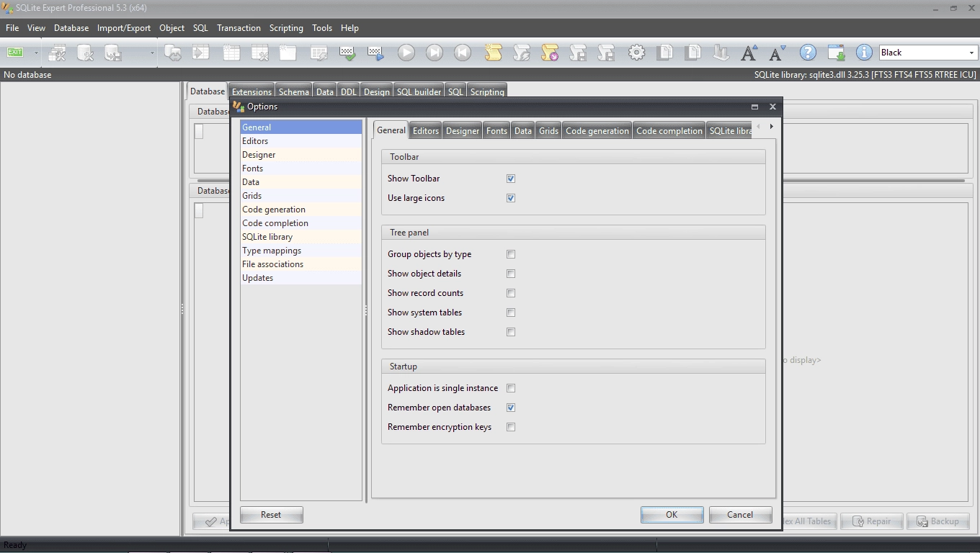Enable Show object details checkbox
Screen dimensions: 980x553
tap(511, 274)
